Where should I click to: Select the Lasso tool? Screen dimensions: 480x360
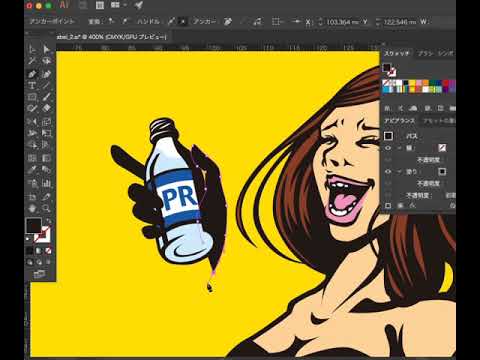coord(46,61)
